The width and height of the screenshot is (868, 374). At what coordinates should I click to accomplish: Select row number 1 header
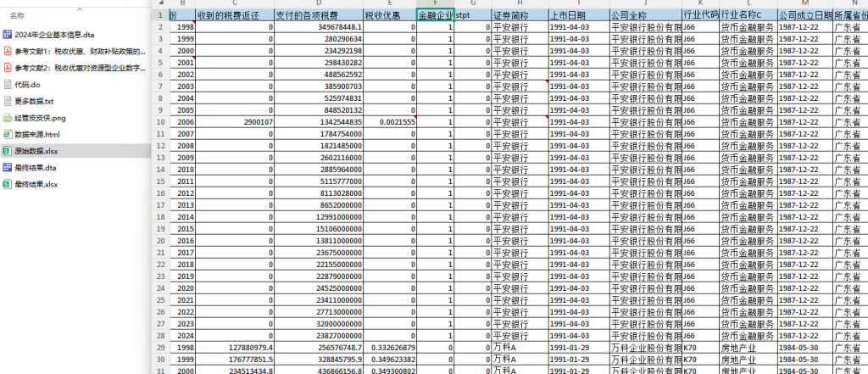(159, 15)
